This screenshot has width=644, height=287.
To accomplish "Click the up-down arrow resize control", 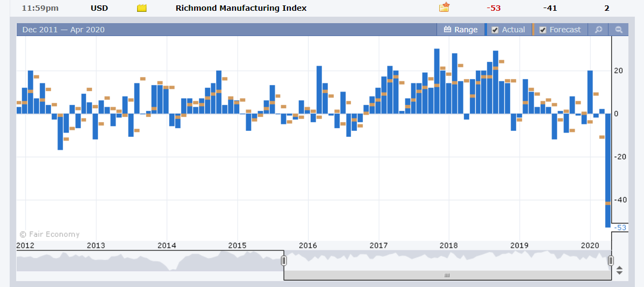I will 620,270.
